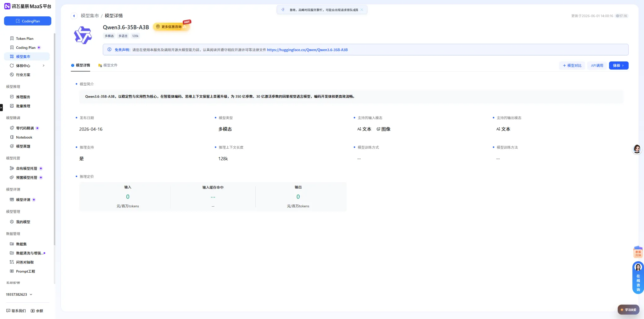This screenshot has width=644, height=319.
Task: Open 模型蒸馏 sidebar item
Action: [23, 146]
